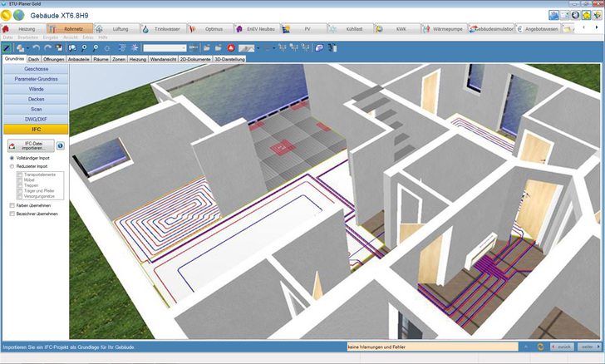Open the empty toolbar combo box
The width and height of the screenshot is (605, 364).
(164, 48)
